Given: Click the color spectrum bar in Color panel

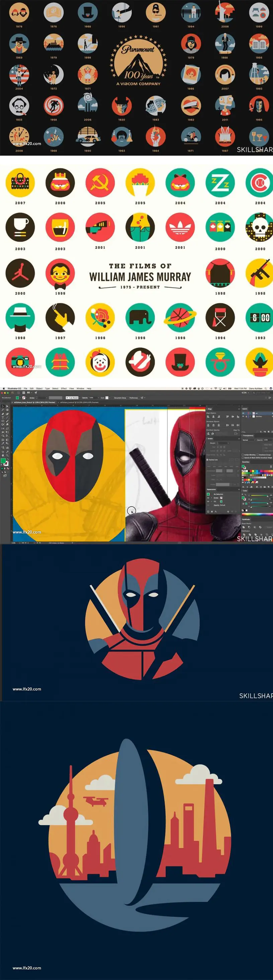Looking at the screenshot, I should pos(257,514).
